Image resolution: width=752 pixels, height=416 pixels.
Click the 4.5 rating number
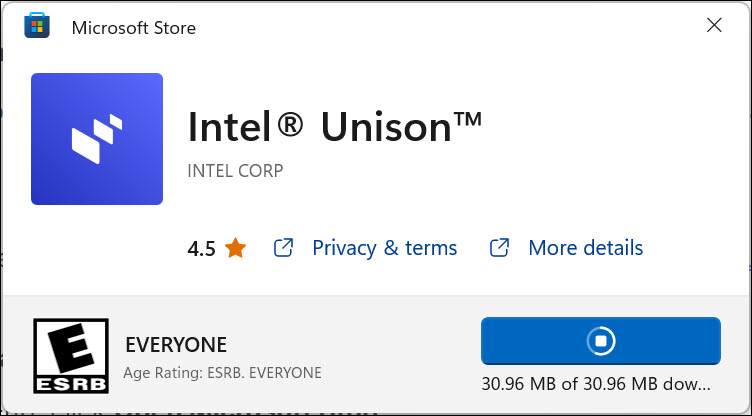pos(201,248)
